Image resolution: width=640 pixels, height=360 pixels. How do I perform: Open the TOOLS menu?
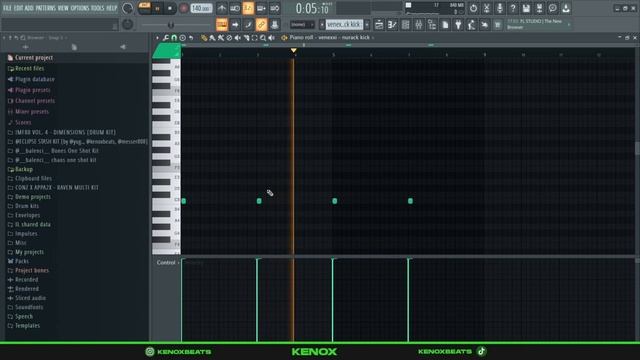[x=98, y=8]
